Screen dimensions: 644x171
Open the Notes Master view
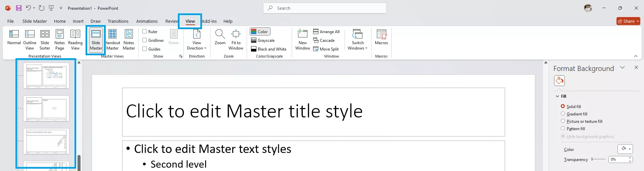tap(129, 39)
